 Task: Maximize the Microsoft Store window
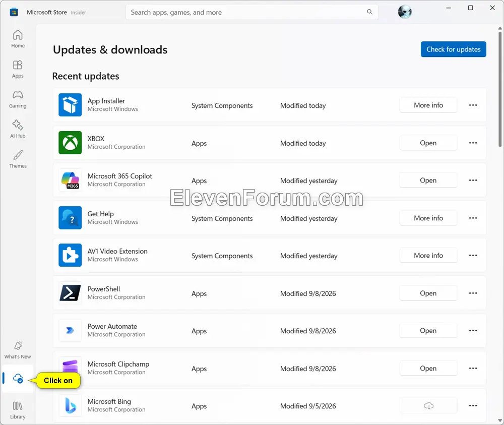point(470,8)
